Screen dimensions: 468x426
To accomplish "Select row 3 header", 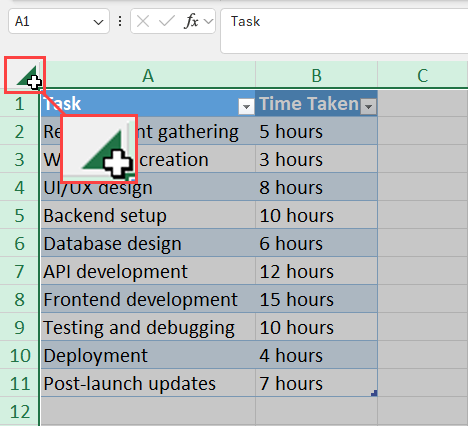I will [19, 159].
